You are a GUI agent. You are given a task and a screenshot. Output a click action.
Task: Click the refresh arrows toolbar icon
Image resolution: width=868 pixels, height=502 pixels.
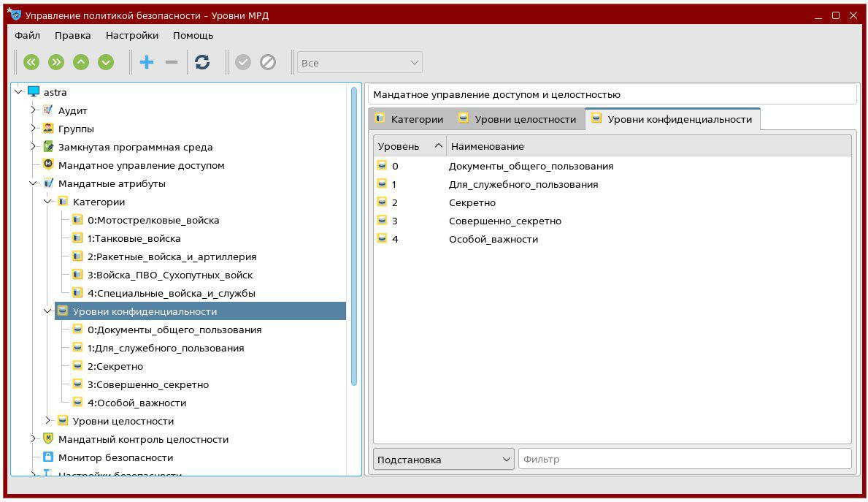point(202,63)
